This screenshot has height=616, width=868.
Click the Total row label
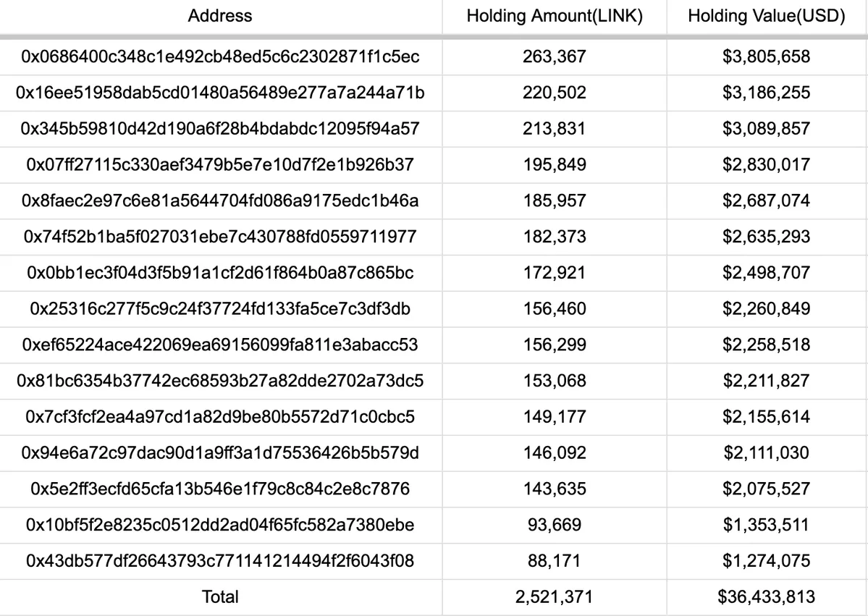click(x=220, y=597)
